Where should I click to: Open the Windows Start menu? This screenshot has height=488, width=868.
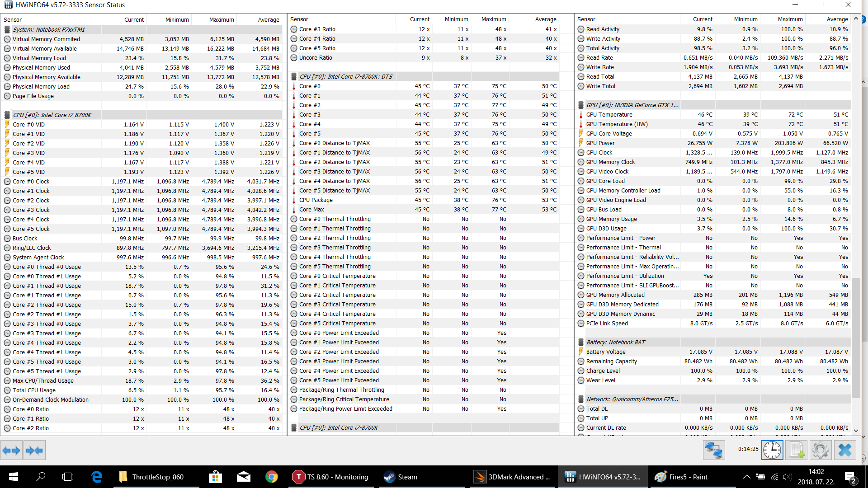[13, 477]
